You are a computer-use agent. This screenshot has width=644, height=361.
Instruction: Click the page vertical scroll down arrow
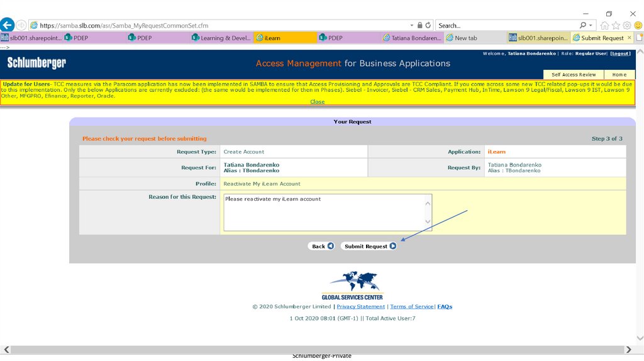click(x=640, y=338)
